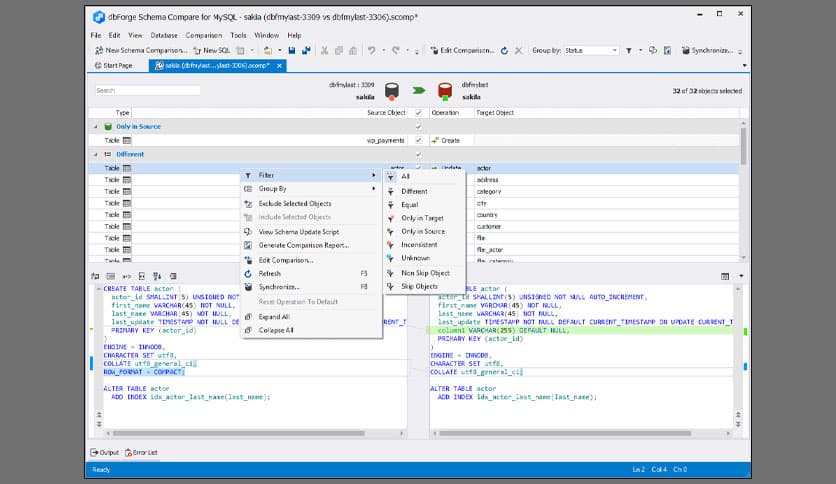836x484 pixels.
Task: Click Edit Comparison in the toolbar
Action: (x=462, y=50)
